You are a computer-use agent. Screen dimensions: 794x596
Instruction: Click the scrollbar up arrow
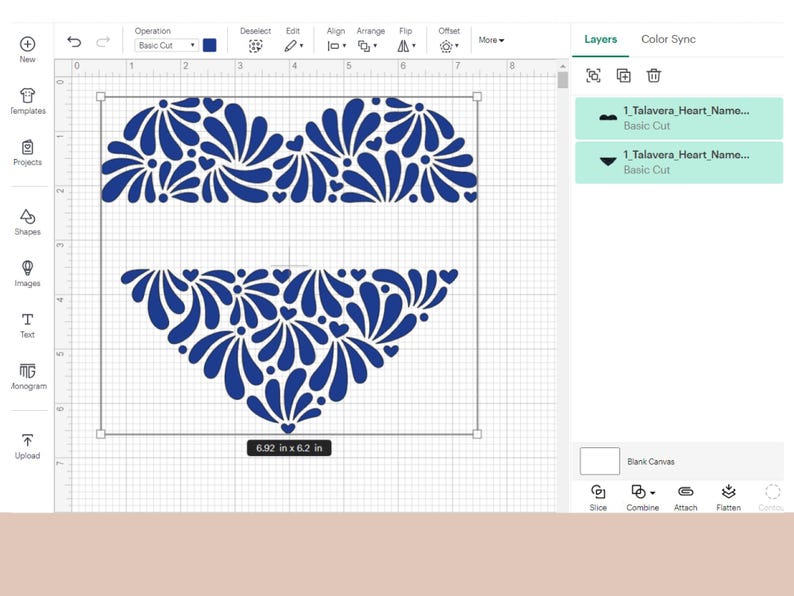click(x=563, y=66)
